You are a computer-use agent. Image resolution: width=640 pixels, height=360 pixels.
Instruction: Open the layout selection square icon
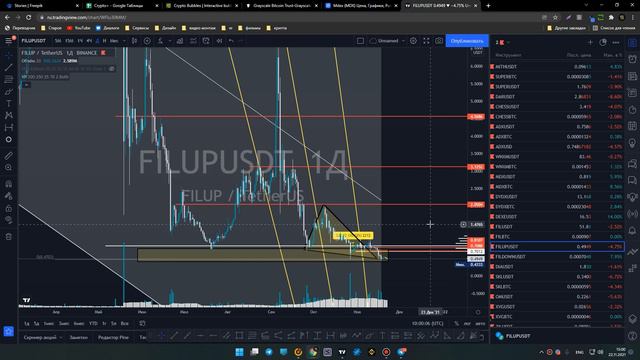point(360,41)
